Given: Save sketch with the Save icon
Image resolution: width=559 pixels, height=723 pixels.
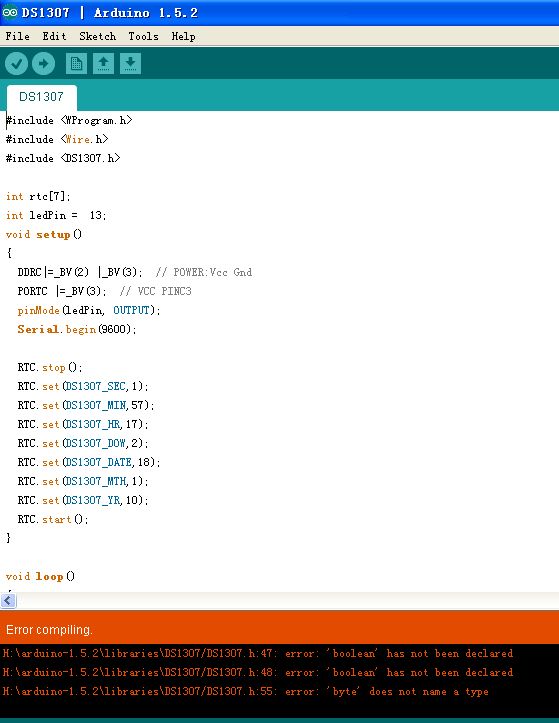Looking at the screenshot, I should 131,63.
